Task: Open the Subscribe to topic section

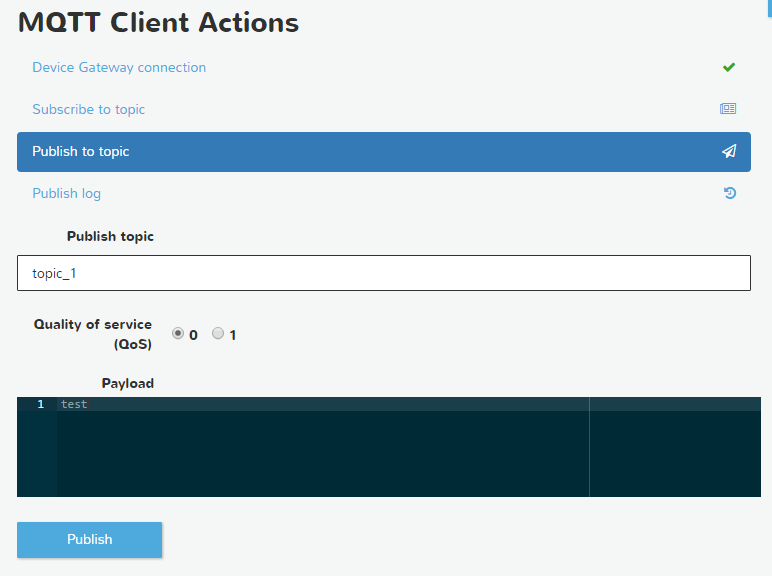Action: point(89,110)
